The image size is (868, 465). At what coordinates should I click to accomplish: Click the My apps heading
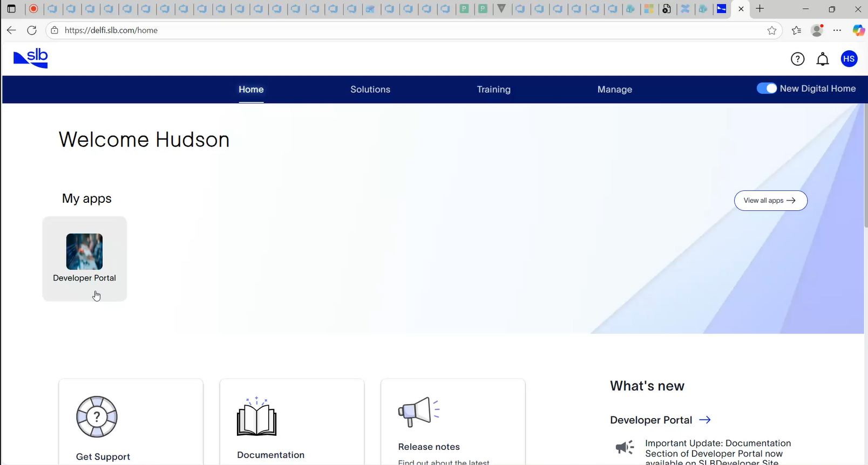[87, 199]
